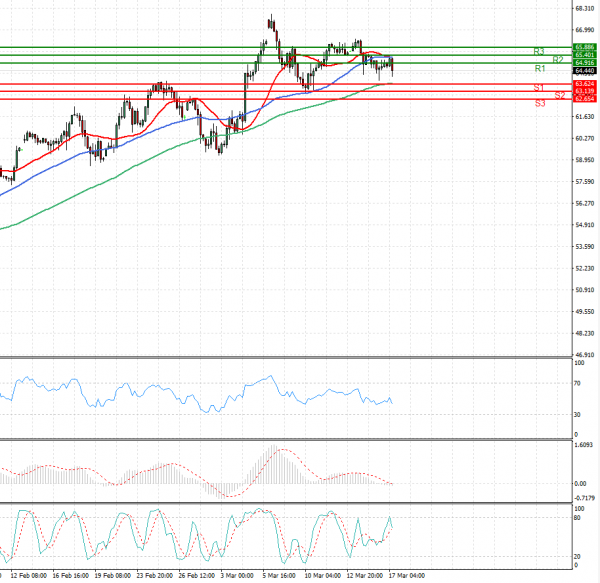This screenshot has height=583, width=600.
Task: Click the 49.550 price axis value
Action: tap(585, 311)
